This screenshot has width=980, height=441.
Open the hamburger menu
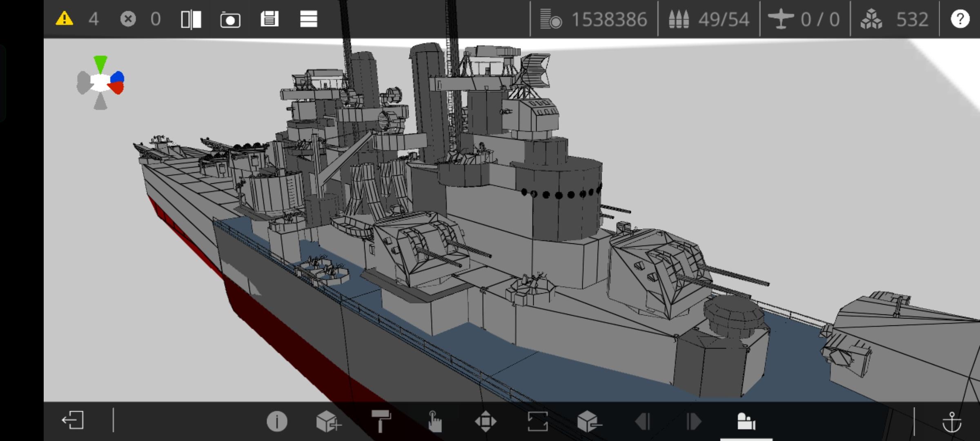309,19
